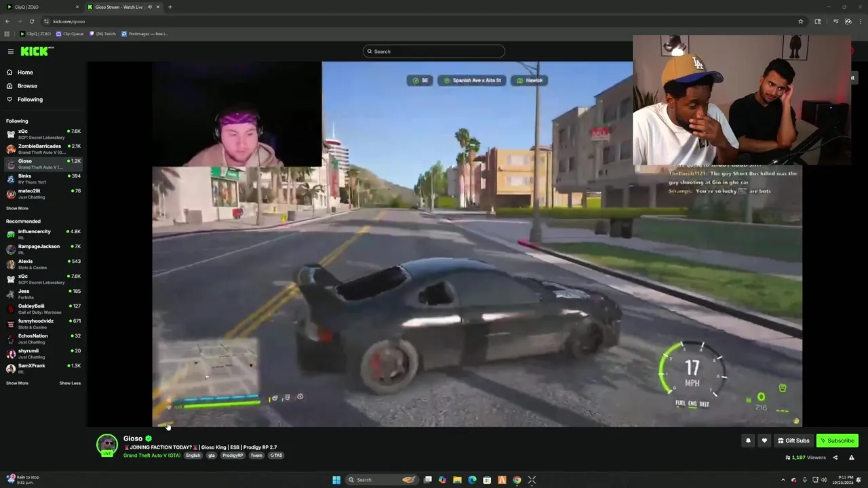Open Binks channel in sidebar
This screenshot has width=868, height=488.
pyautogui.click(x=43, y=179)
